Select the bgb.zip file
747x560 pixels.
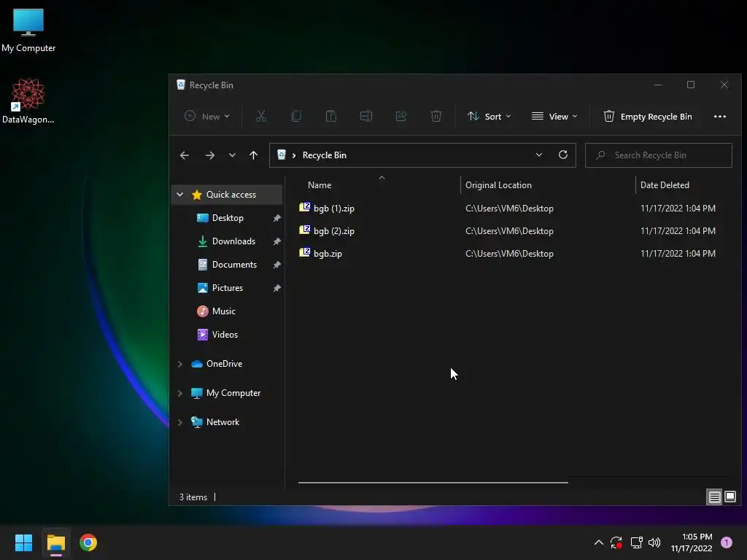[328, 254]
